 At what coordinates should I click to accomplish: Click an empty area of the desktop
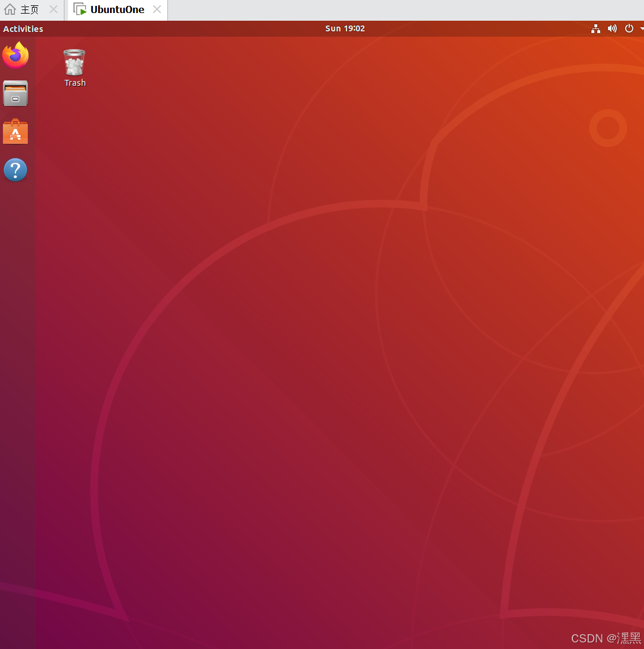coord(325,355)
